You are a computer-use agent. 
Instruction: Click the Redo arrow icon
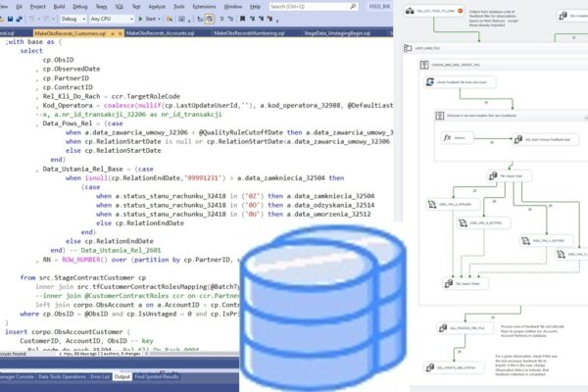click(x=46, y=19)
